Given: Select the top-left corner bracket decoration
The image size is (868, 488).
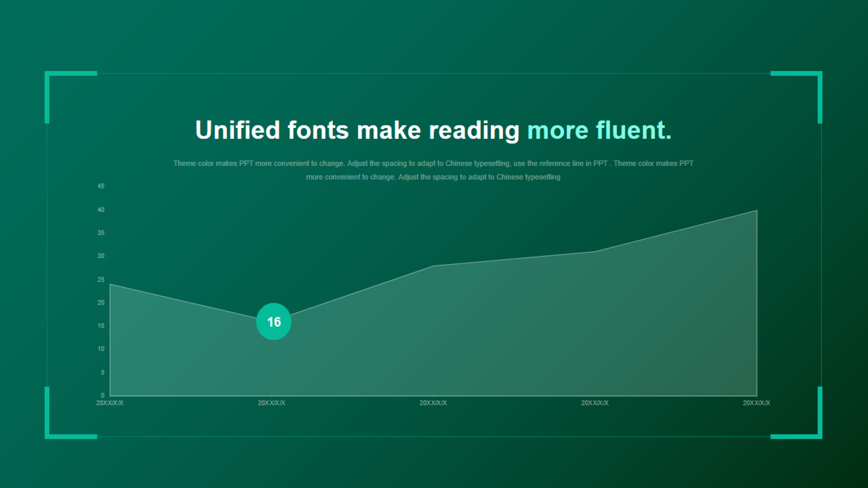Looking at the screenshot, I should click(x=71, y=97).
